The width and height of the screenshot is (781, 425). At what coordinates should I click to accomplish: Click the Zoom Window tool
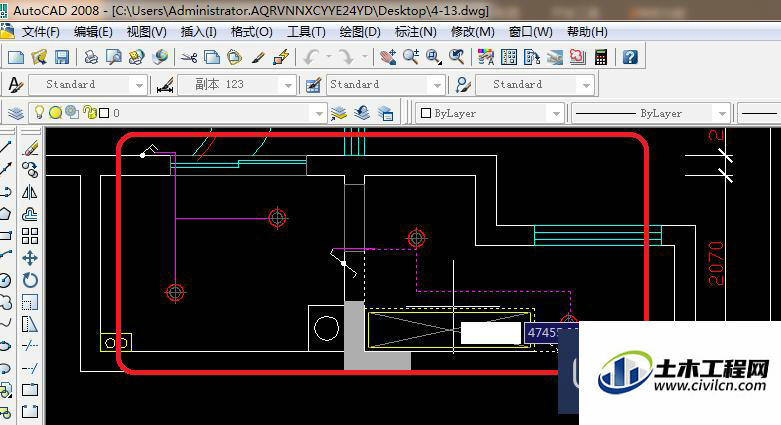(433, 57)
